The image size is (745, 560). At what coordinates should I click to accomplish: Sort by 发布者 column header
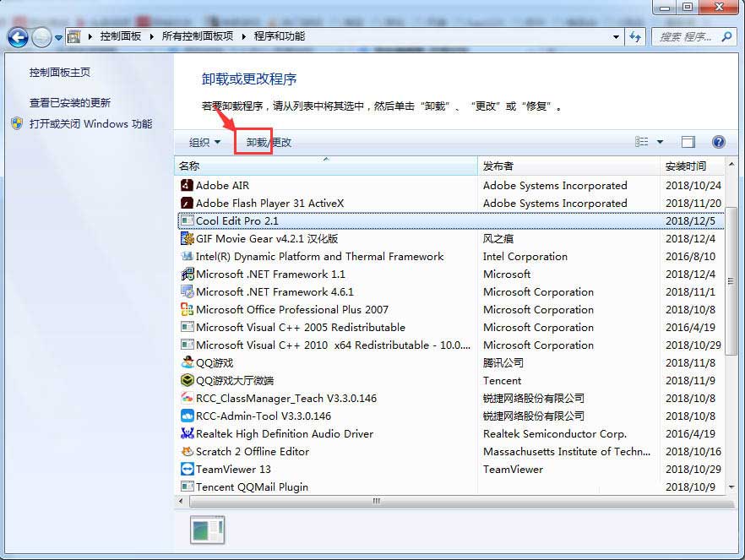(x=568, y=166)
